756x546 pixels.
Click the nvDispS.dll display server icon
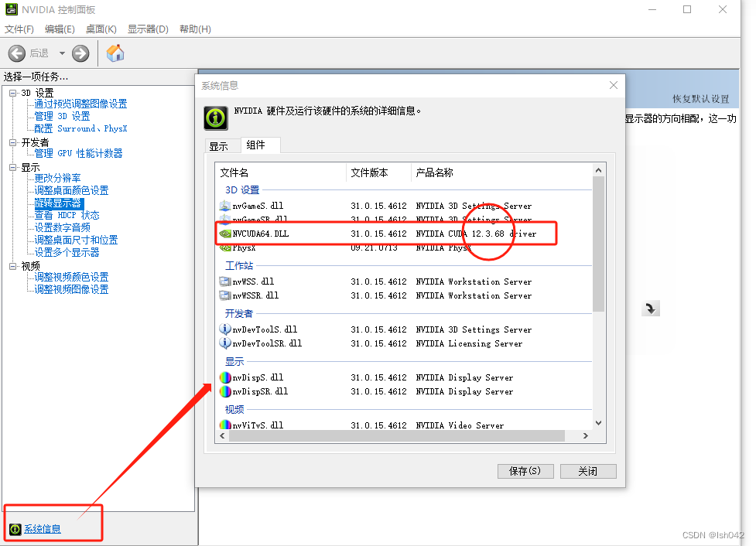tap(224, 377)
